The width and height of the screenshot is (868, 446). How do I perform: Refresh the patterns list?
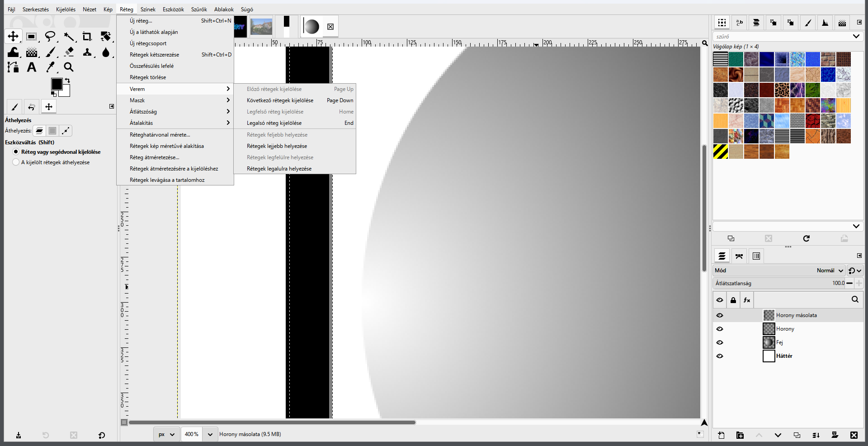[807, 238]
